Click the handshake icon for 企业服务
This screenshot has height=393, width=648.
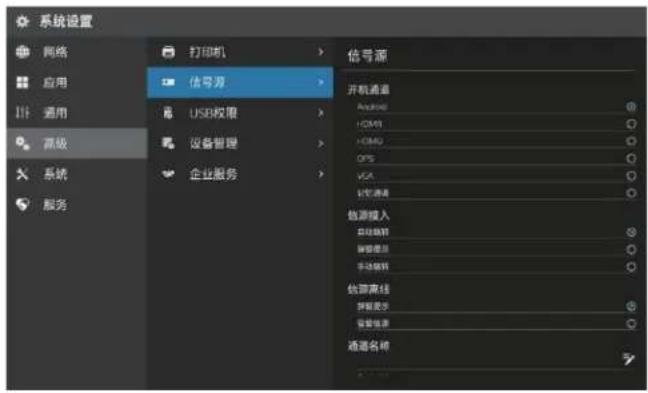click(168, 174)
